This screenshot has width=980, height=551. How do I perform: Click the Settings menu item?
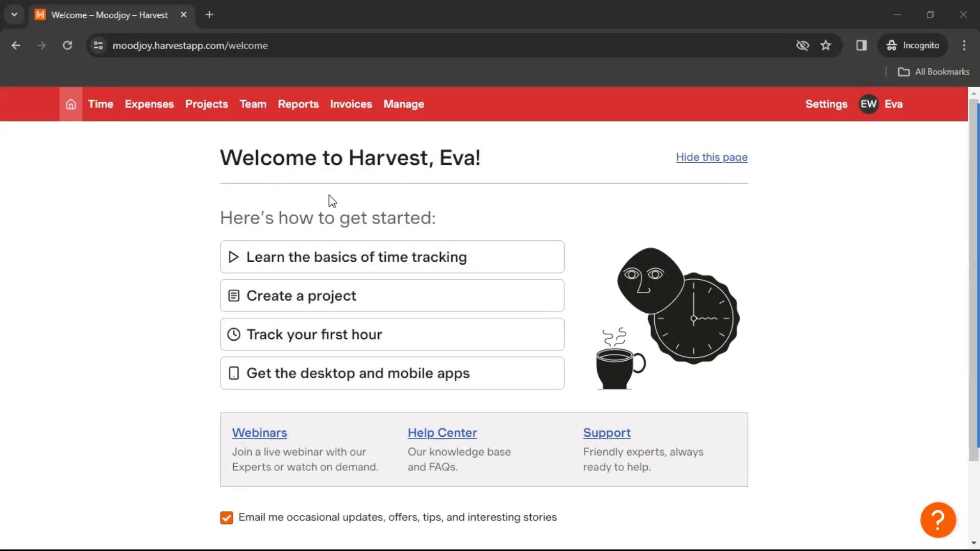[826, 104]
